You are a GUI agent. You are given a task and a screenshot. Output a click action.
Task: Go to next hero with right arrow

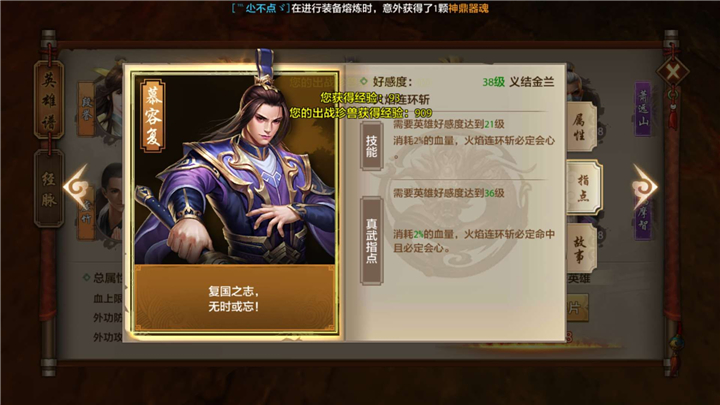pos(645,186)
